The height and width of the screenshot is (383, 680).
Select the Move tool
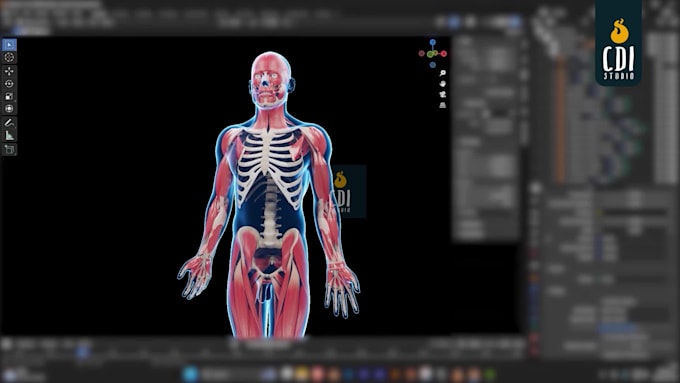click(9, 71)
